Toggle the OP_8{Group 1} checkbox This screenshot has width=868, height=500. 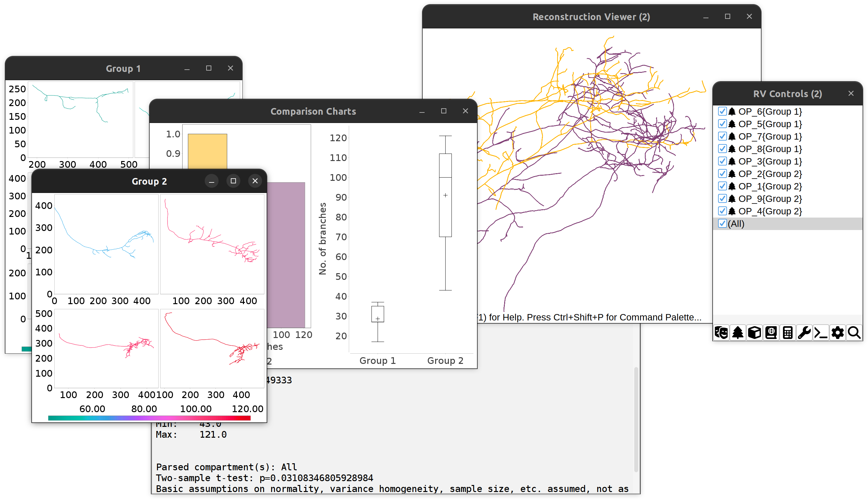(722, 149)
